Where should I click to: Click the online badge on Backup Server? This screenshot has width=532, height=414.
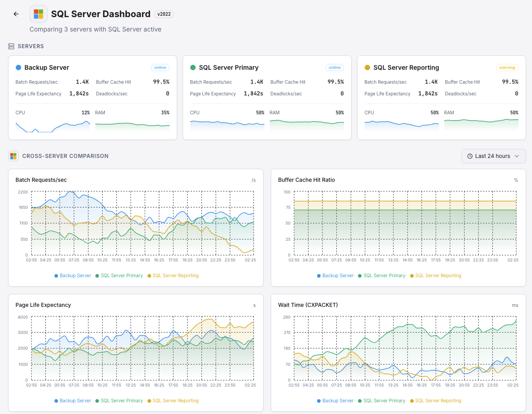coord(160,67)
